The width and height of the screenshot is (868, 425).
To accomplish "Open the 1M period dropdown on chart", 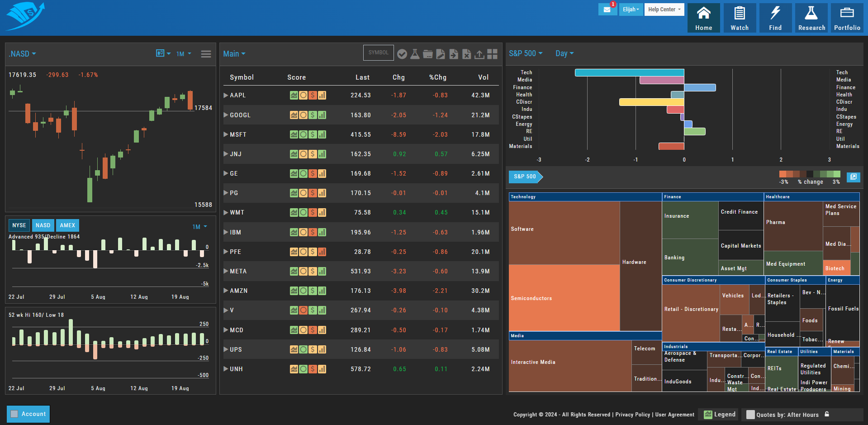I will tap(184, 54).
